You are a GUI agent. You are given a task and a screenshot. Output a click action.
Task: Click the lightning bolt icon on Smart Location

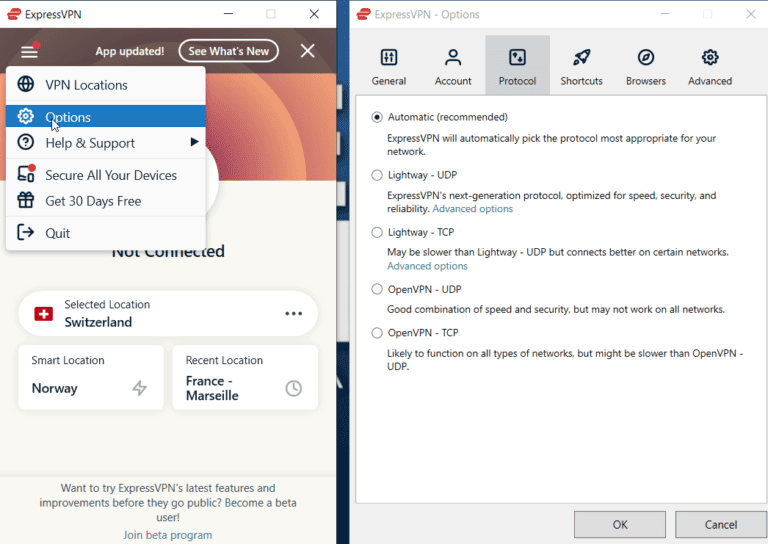(x=140, y=388)
